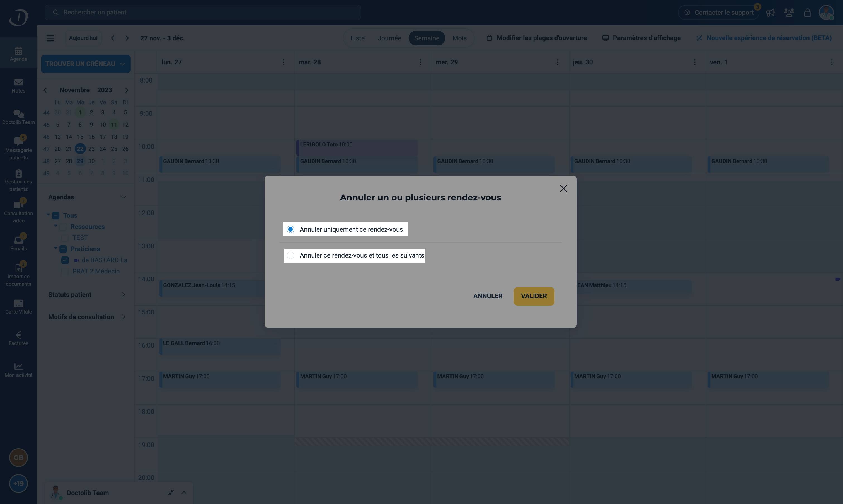Open Modifier les plages d'ouverture

click(537, 38)
